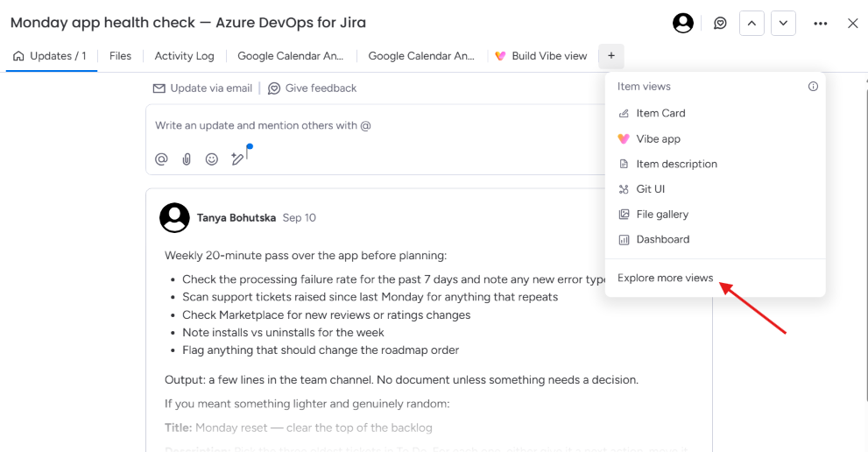
Task: Click the 'Output: a few lines' paragraph
Action: [401, 380]
